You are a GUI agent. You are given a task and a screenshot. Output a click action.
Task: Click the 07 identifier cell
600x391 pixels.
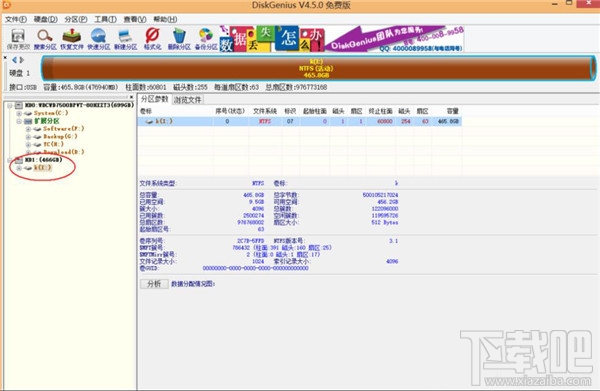290,121
